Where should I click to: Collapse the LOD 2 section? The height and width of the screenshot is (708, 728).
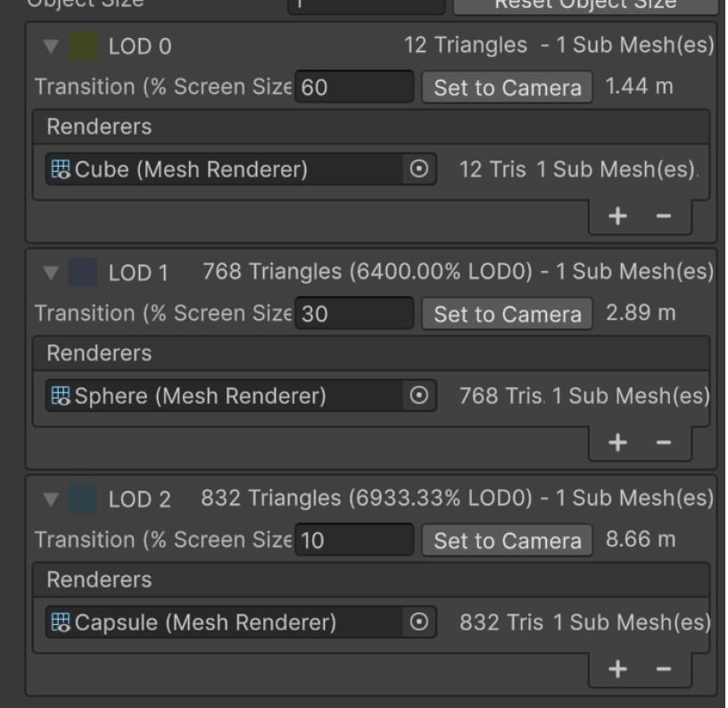pyautogui.click(x=52, y=499)
